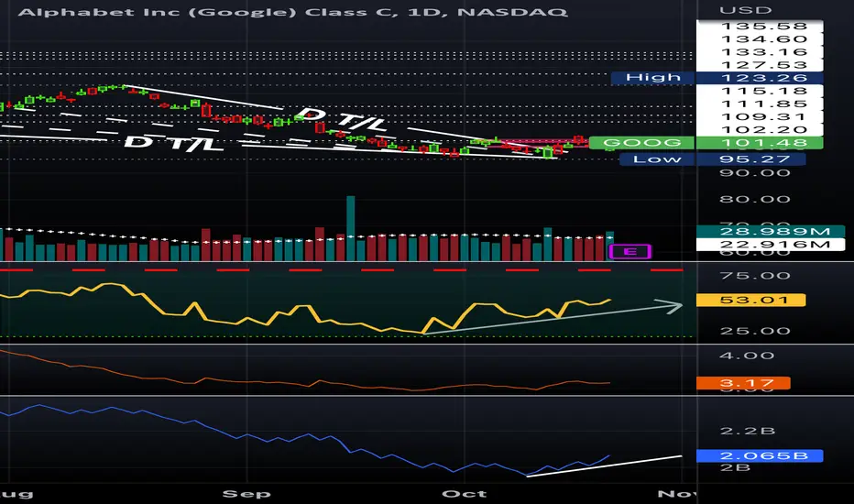Click the tallest teal volume bar
The image size is (854, 504).
[351, 228]
